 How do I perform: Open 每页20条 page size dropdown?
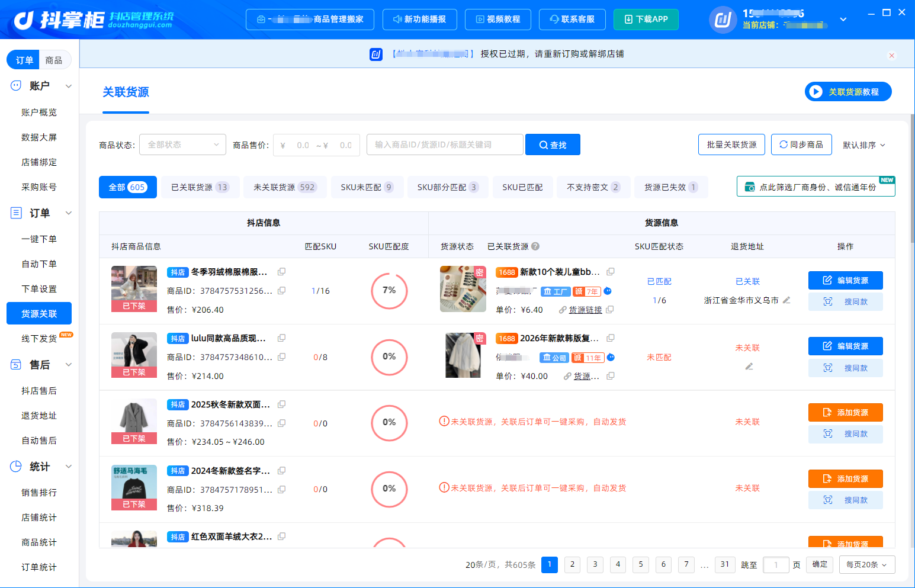[867, 564]
